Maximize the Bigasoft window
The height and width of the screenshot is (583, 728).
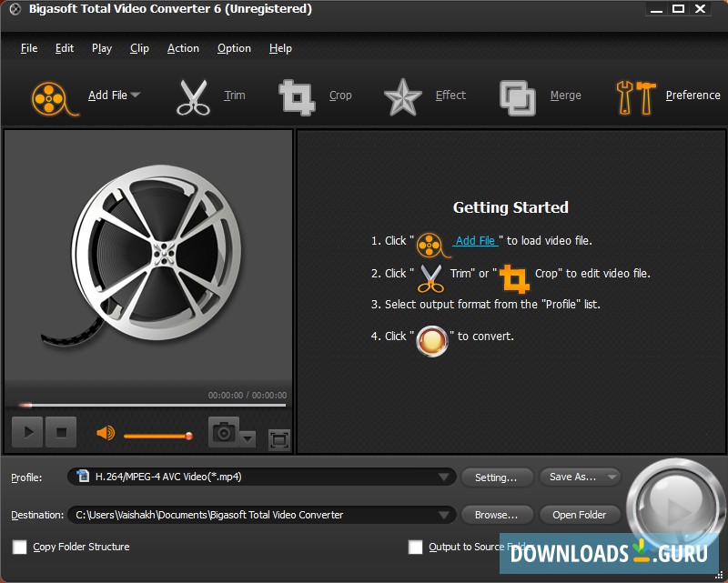point(678,9)
